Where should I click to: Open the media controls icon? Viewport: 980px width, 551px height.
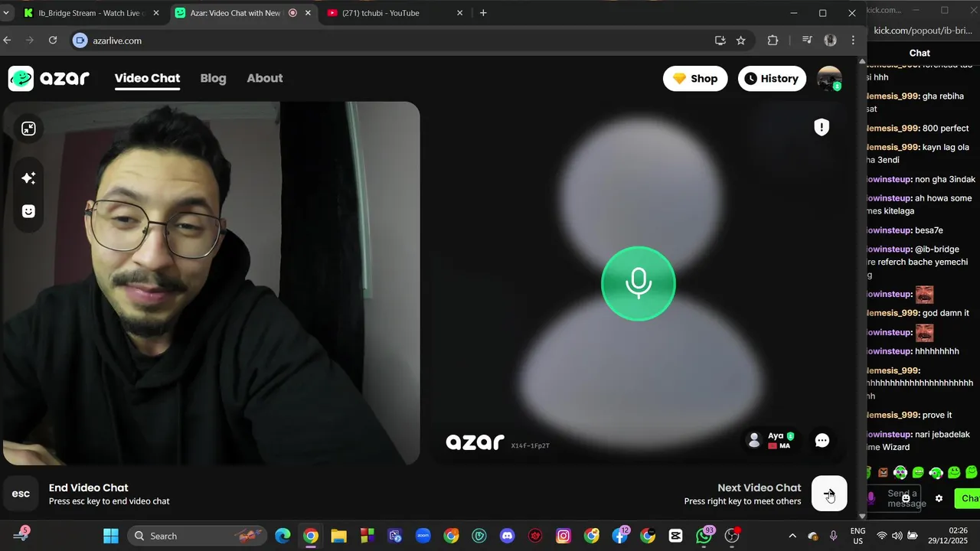coord(807,41)
